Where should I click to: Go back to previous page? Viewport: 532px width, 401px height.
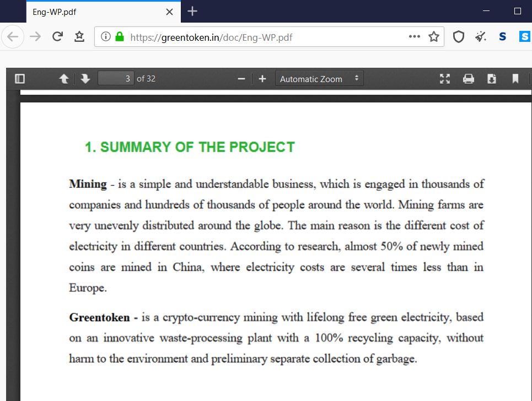click(13, 36)
